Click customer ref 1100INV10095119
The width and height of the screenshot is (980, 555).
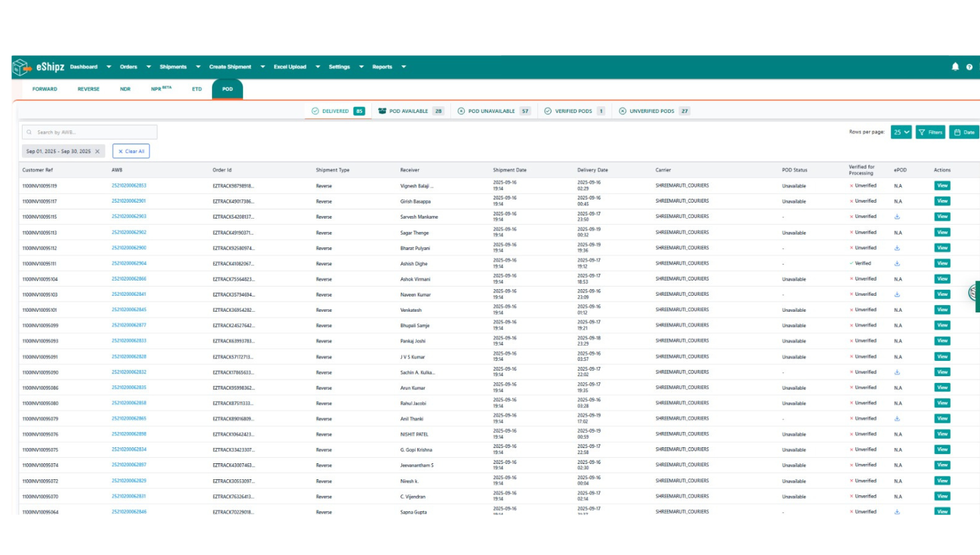click(x=40, y=186)
